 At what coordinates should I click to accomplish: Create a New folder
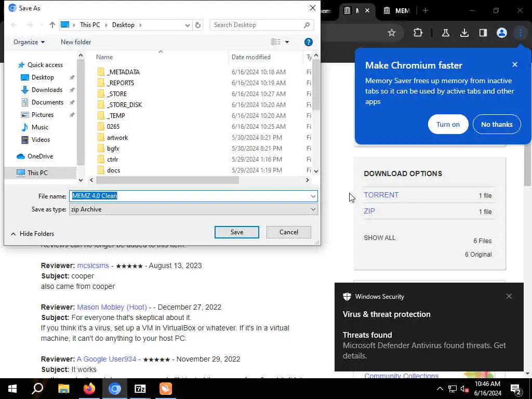[x=76, y=42]
